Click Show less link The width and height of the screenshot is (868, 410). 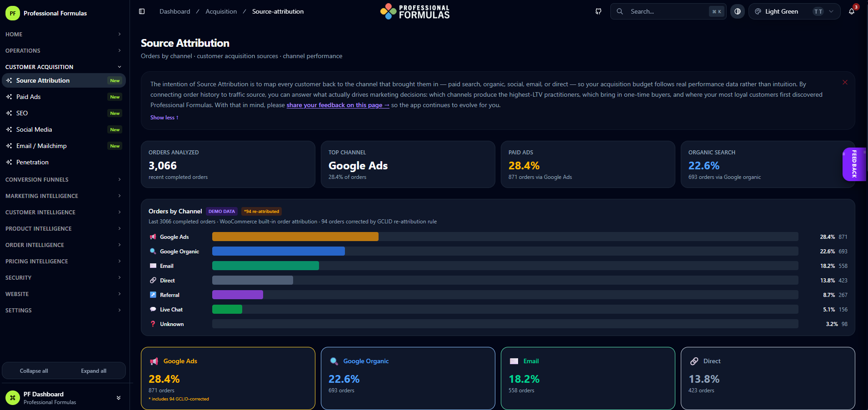(165, 118)
